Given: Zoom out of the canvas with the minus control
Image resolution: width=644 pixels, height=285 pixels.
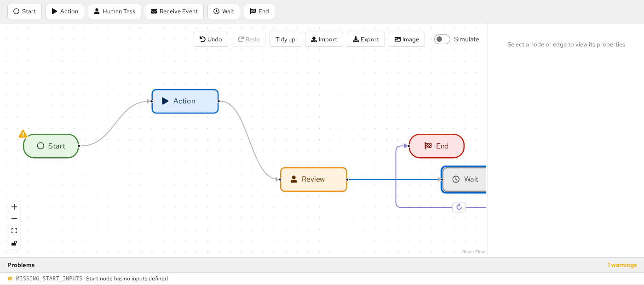Looking at the screenshot, I should click(14, 219).
